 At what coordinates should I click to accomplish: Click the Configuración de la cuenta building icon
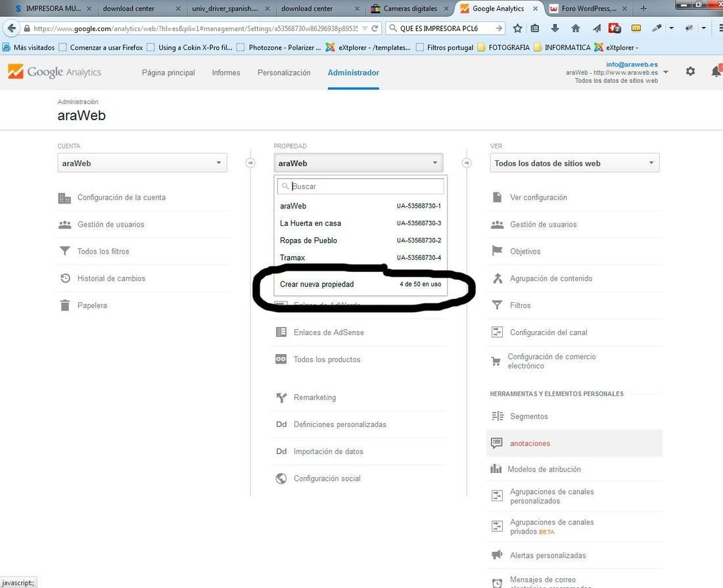[64, 198]
